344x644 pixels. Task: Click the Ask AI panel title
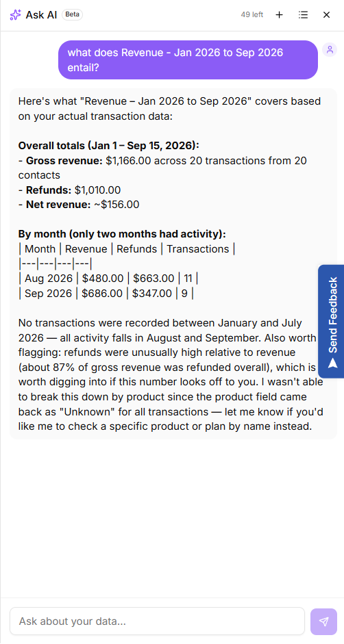41,15
